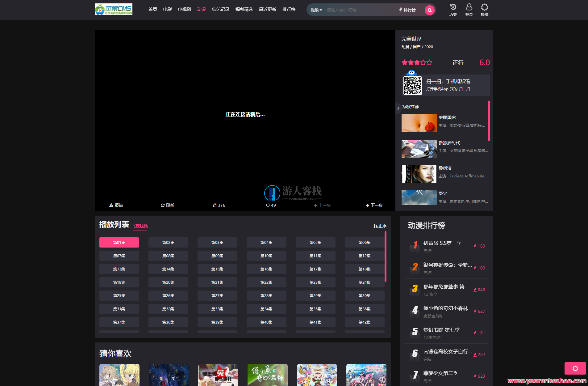Click the pink floating settings button

point(575,368)
